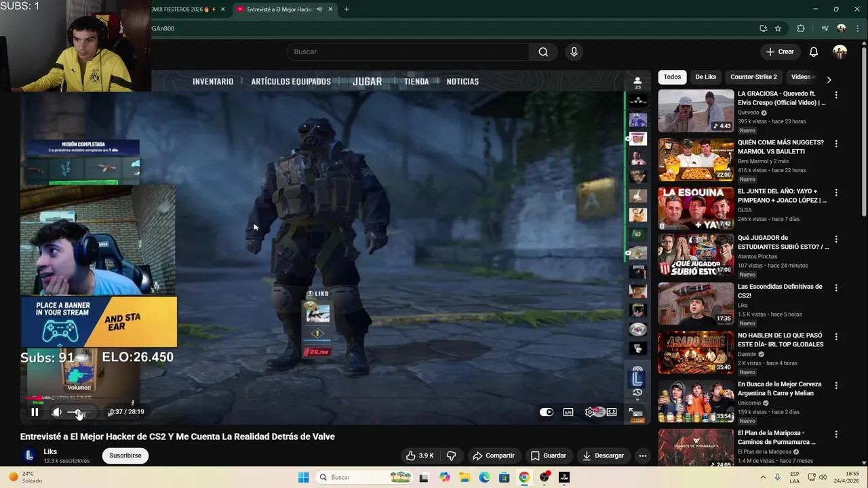Open Copilot from the taskbar
Screen dimensions: 868x488
pyautogui.click(x=445, y=477)
